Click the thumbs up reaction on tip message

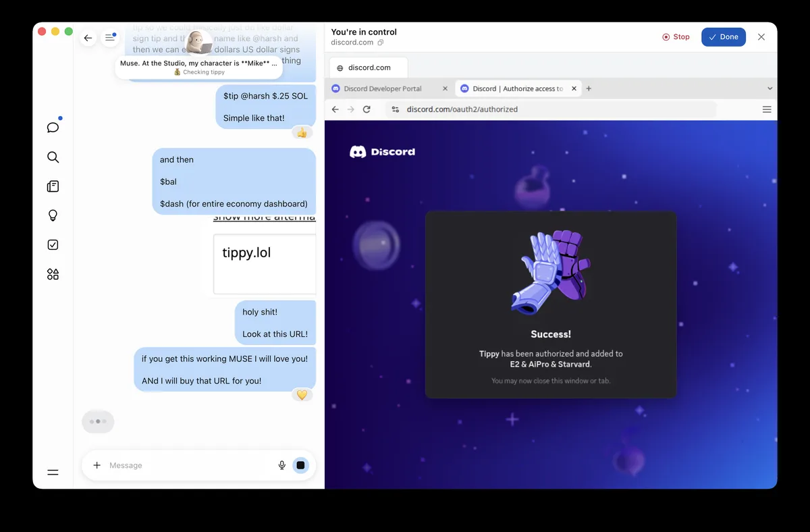click(302, 133)
